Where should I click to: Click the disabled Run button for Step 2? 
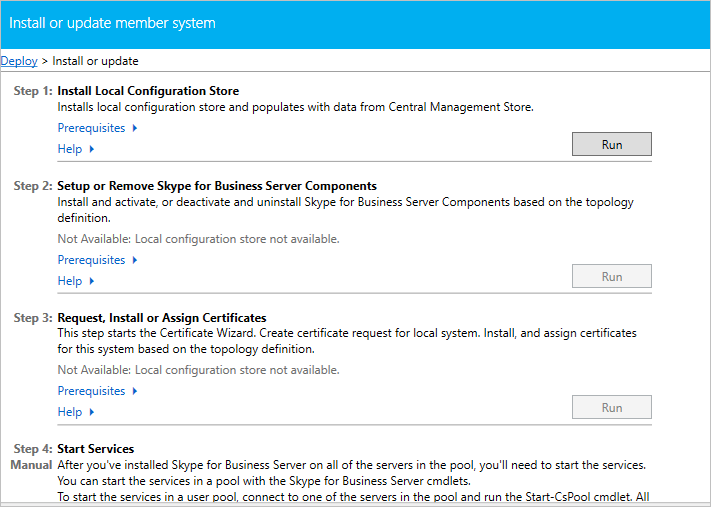point(612,276)
